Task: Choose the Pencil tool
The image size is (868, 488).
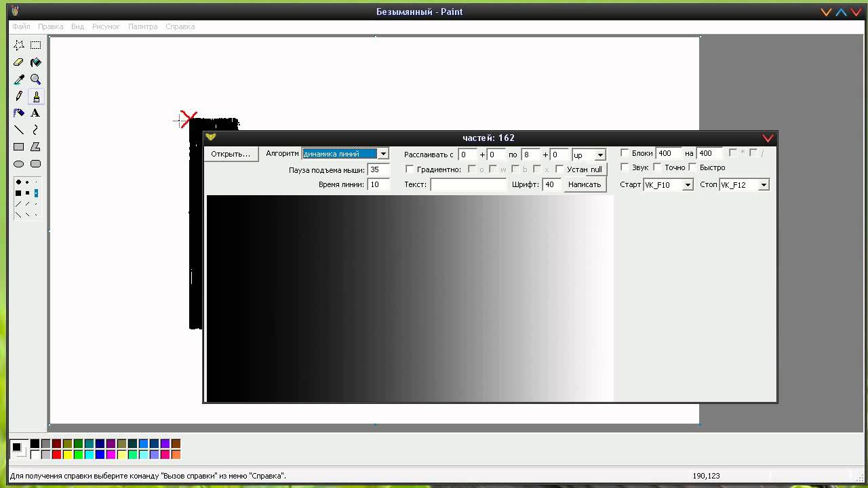Action: point(19,96)
